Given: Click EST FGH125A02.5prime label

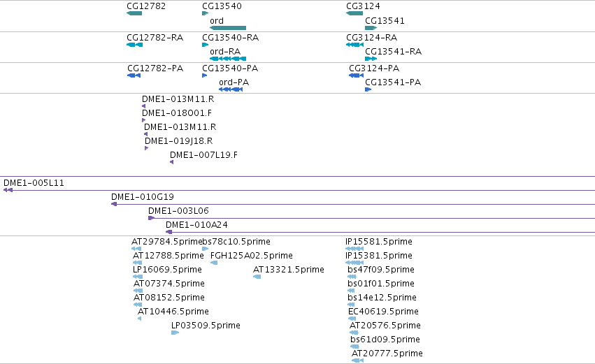Looking at the screenshot, I should [252, 256].
